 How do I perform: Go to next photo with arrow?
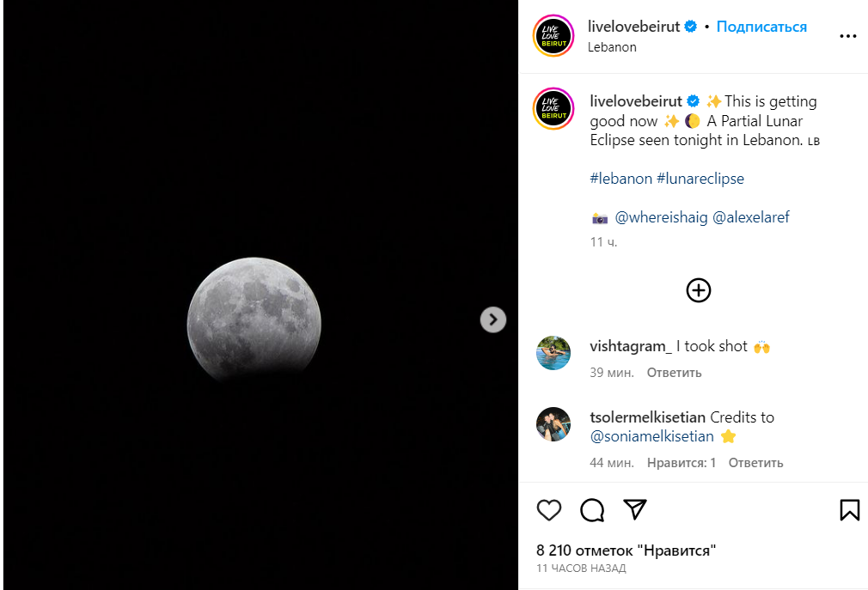tap(492, 319)
